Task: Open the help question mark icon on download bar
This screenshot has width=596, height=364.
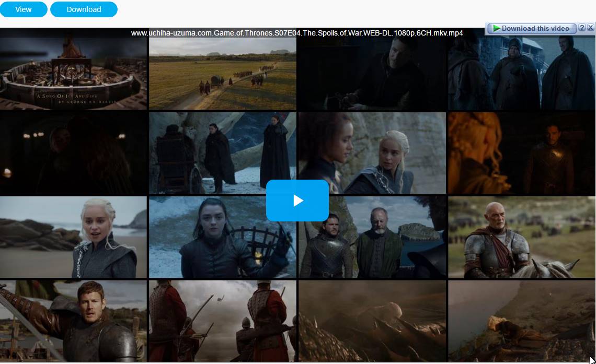Action: point(581,28)
